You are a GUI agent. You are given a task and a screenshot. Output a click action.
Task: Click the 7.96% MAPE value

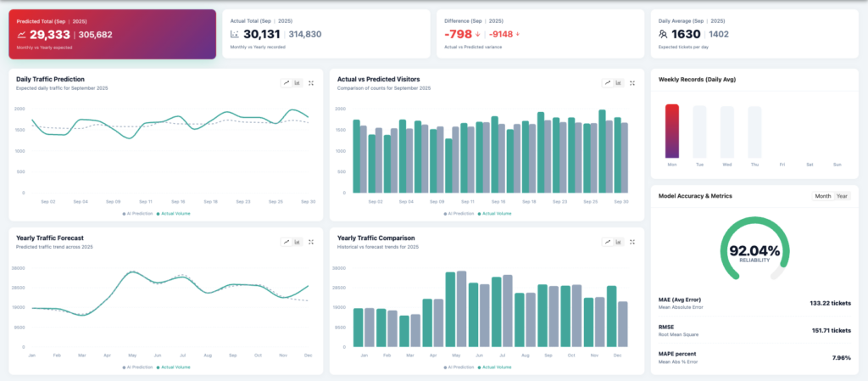(x=841, y=358)
